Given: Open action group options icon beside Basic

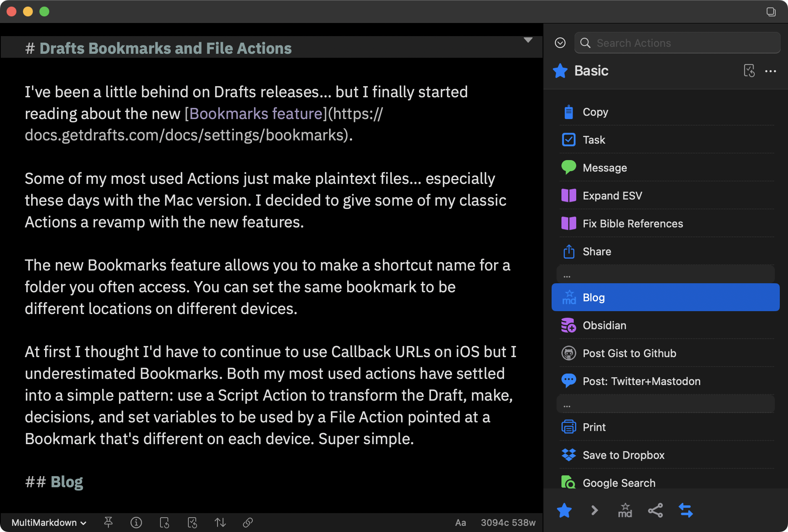Looking at the screenshot, I should tap(749, 71).
